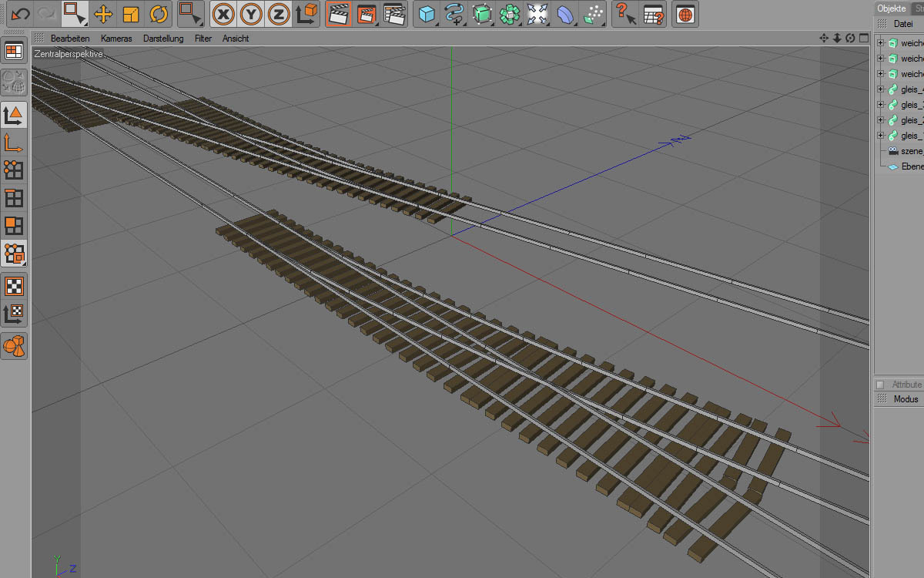
Task: Select the Rotate tool
Action: coord(159,13)
